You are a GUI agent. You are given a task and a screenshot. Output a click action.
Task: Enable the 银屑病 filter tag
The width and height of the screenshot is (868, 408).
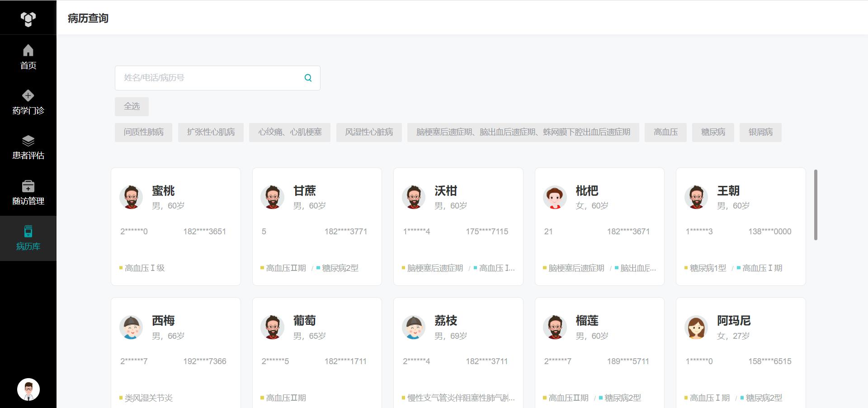(x=760, y=132)
